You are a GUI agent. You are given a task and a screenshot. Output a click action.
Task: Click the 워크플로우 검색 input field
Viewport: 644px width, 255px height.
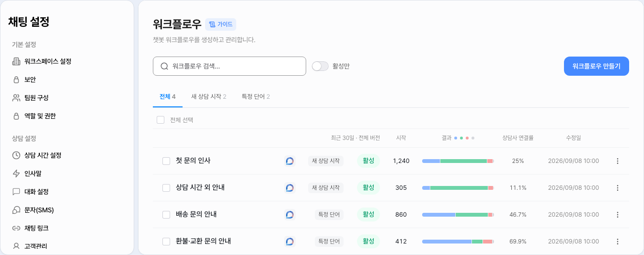coord(230,66)
